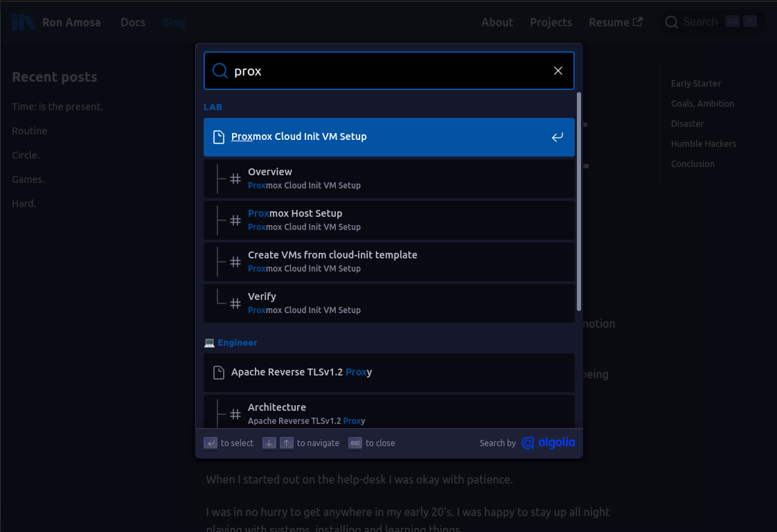The height and width of the screenshot is (532, 777).
Task: Click the magnifying glass icon in the navbar search
Action: pos(670,21)
